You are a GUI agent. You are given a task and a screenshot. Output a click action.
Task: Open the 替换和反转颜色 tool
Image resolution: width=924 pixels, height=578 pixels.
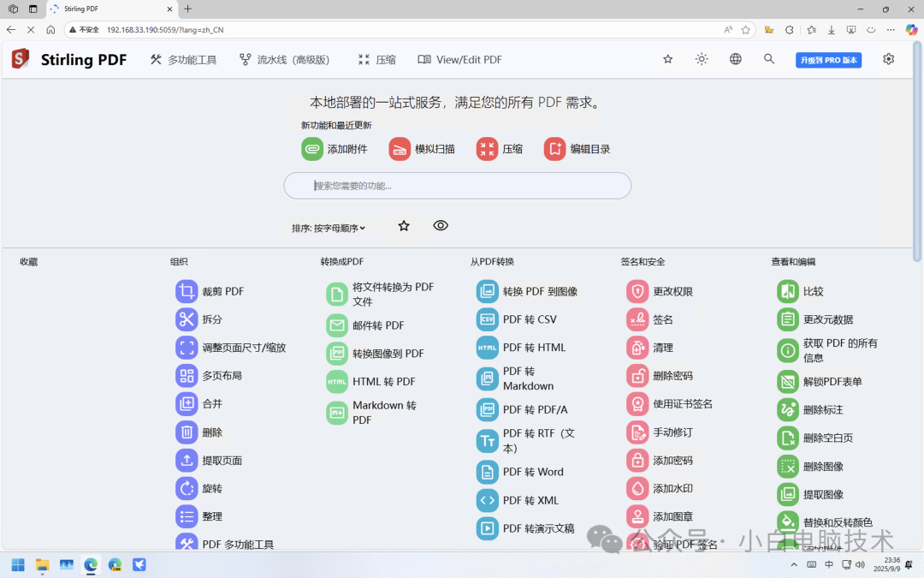pyautogui.click(x=825, y=522)
